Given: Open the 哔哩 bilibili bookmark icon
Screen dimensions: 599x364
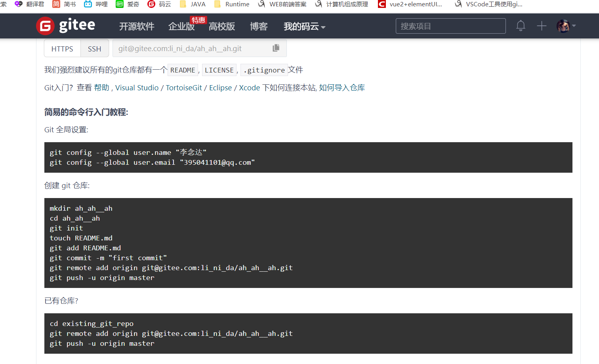Looking at the screenshot, I should coord(88,4).
